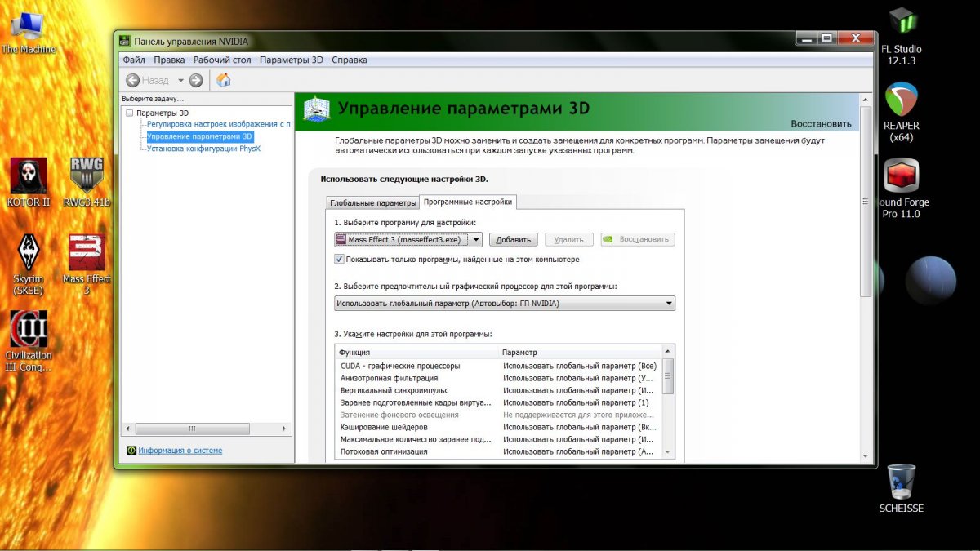Open the Рабочий стол menu
980x551 pixels.
click(222, 60)
